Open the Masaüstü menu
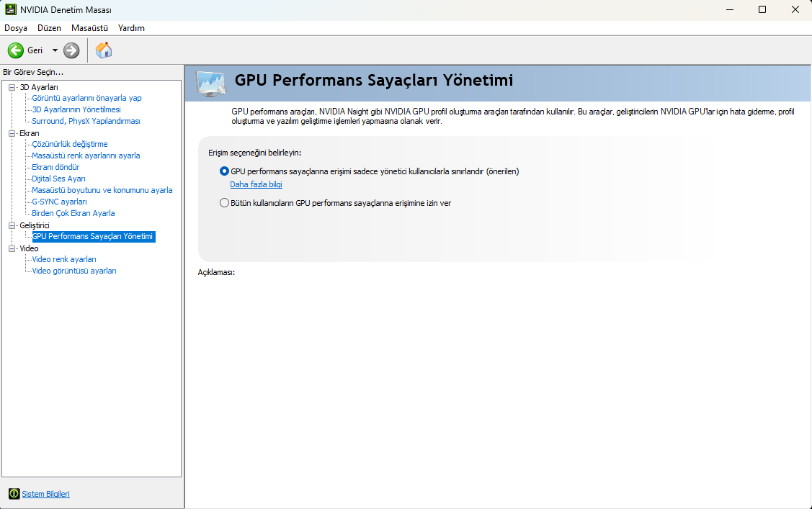The image size is (812, 509). 89,28
